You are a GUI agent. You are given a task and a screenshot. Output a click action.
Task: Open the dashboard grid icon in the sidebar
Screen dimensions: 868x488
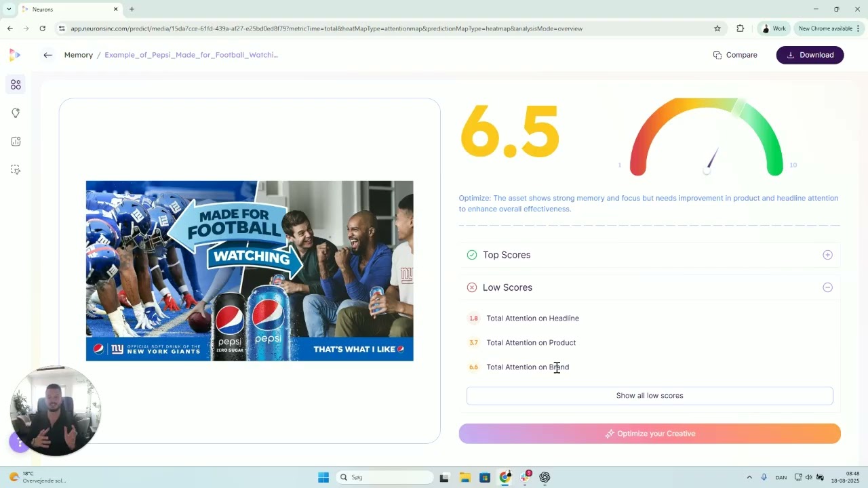click(x=16, y=85)
